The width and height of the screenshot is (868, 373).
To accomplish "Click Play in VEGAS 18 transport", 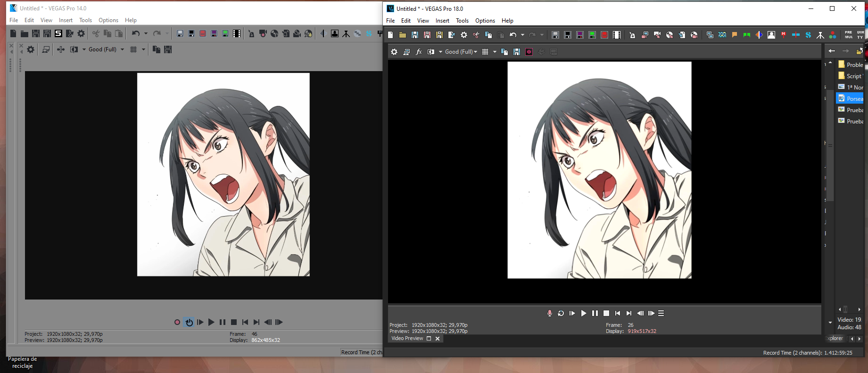I will tap(583, 313).
